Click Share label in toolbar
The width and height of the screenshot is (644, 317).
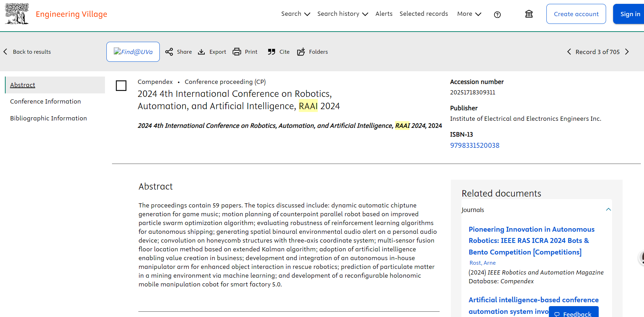tap(184, 52)
